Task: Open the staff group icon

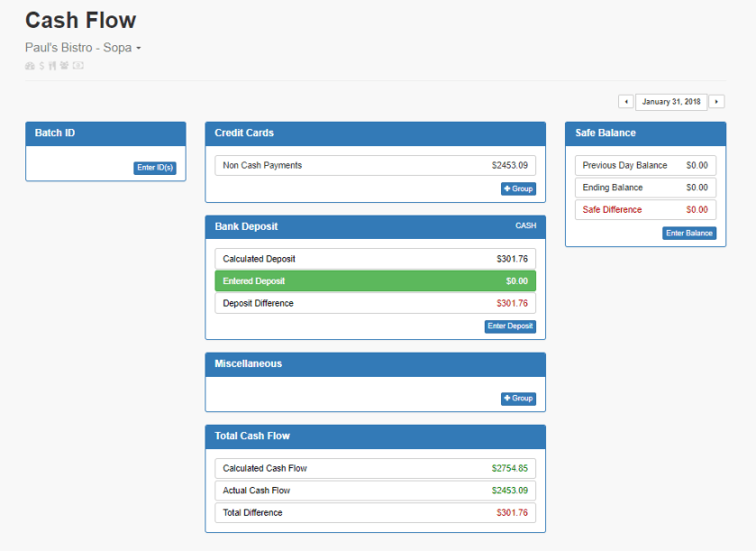Action: [63, 65]
